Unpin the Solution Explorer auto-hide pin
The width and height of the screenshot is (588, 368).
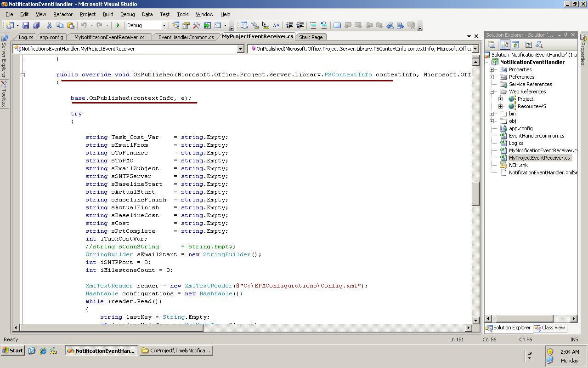coord(565,34)
